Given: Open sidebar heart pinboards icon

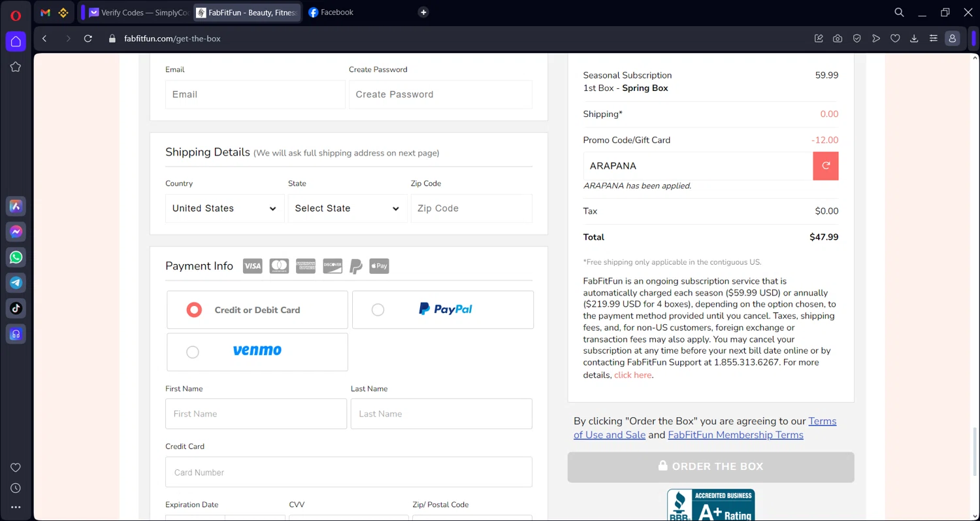Looking at the screenshot, I should point(16,467).
